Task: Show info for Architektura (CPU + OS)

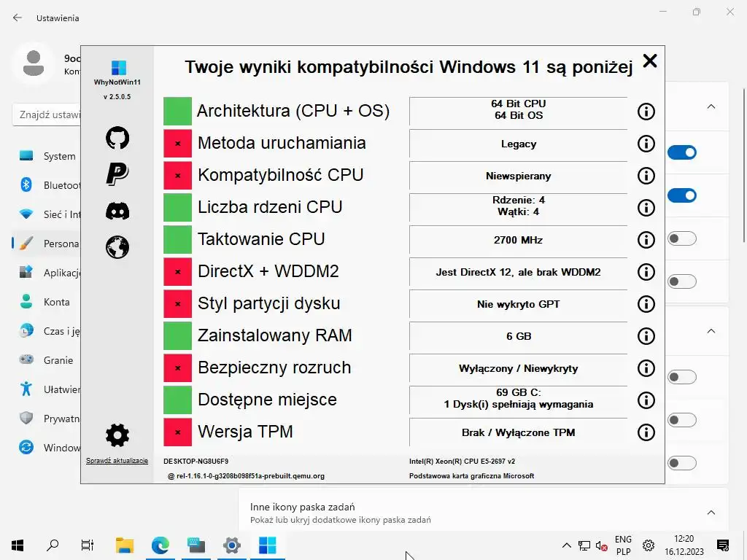Action: 646,112
